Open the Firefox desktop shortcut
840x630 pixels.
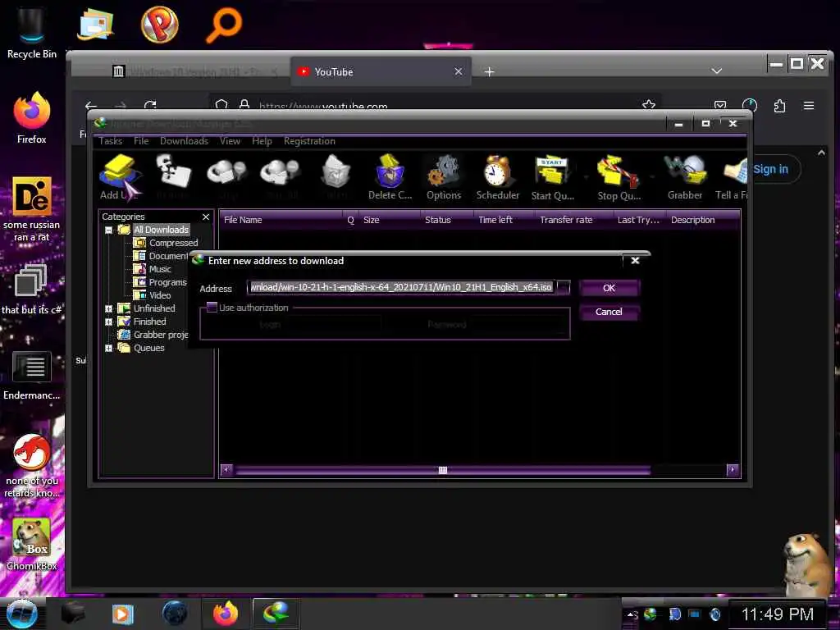click(32, 118)
